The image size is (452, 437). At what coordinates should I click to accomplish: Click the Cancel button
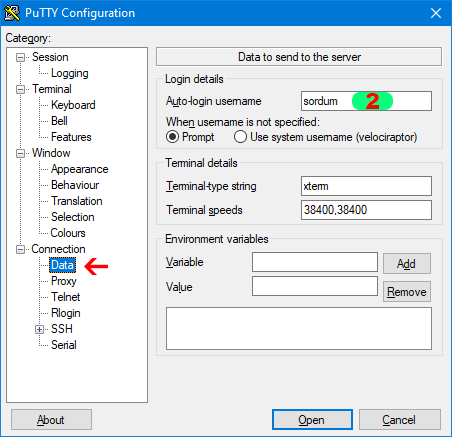(400, 420)
